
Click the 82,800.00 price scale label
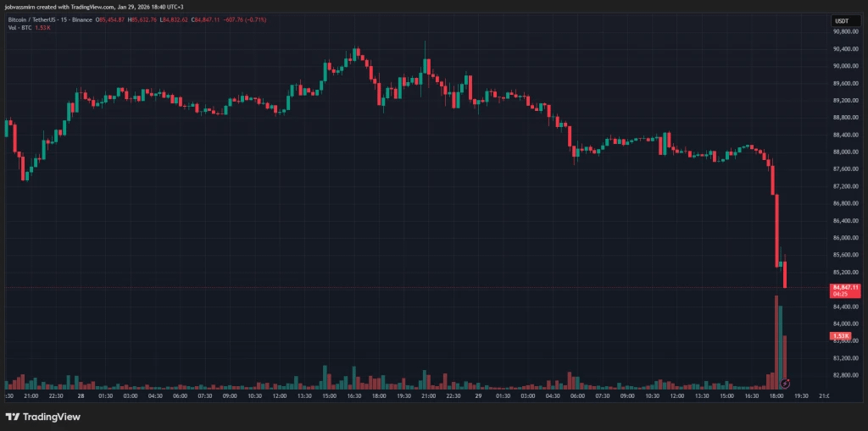(x=845, y=375)
